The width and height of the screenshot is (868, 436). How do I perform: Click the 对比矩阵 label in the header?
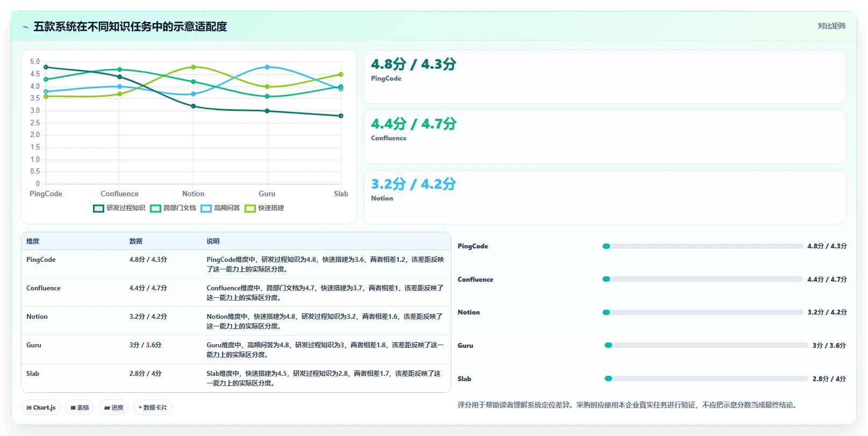pos(831,26)
